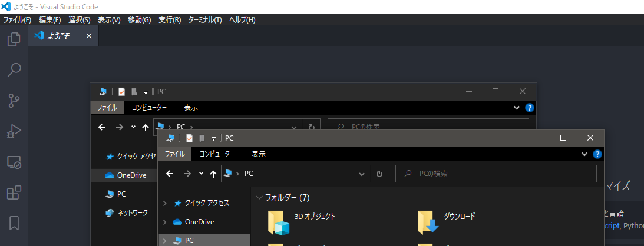
Task: Open Quick Access Toolbar dropdown in front PC window
Action: (213, 138)
